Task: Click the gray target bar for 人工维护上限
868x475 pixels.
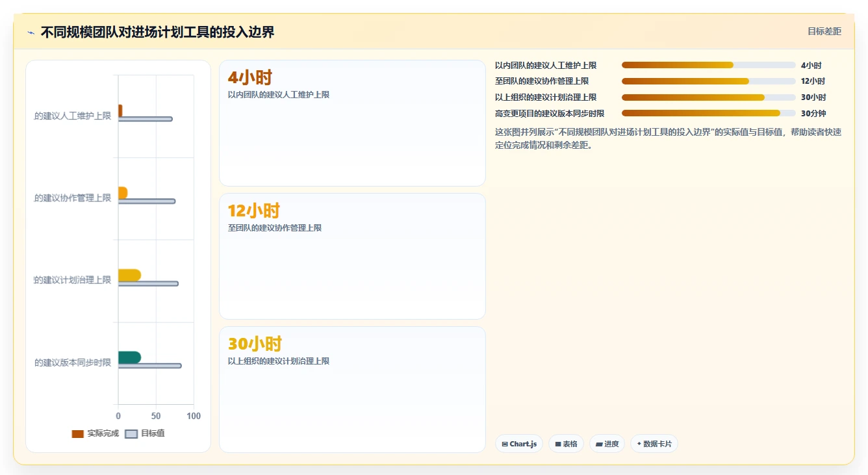Action: pyautogui.click(x=145, y=119)
